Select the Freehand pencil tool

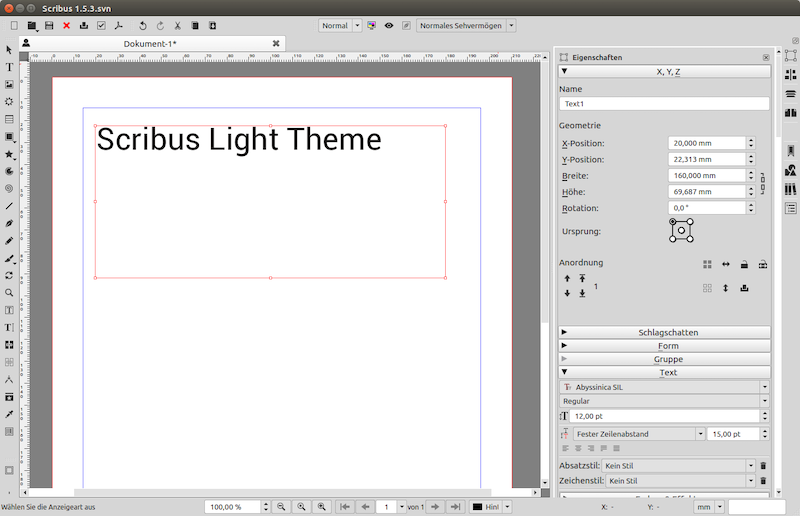point(9,241)
